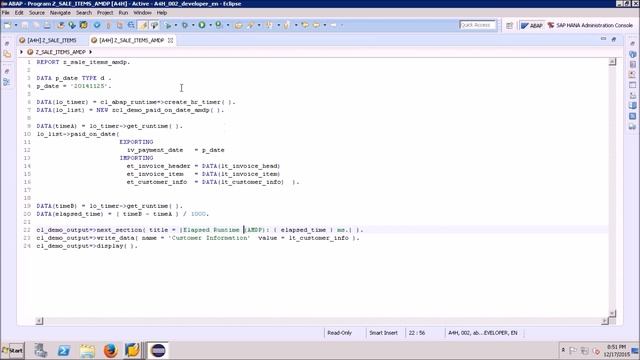This screenshot has width=640, height=360.
Task: Click the round blue toolbar icon
Action: coord(97,25)
